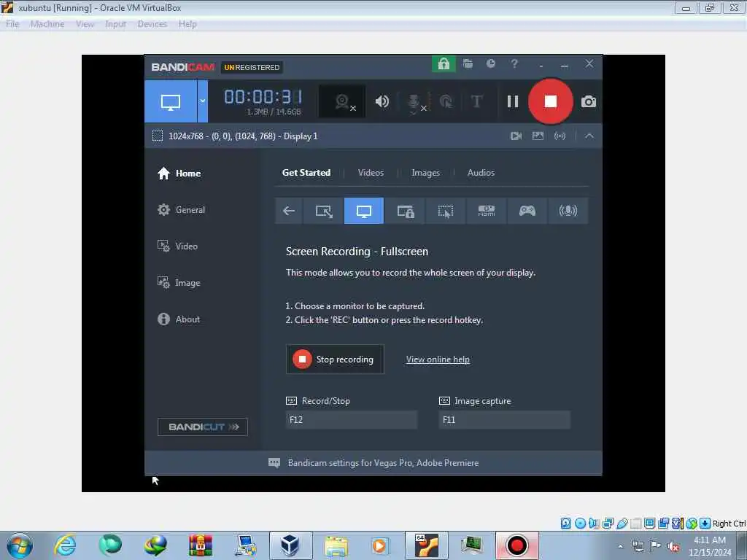This screenshot has height=560, width=747.
Task: Open the VirtualBox File menu
Action: [12, 24]
